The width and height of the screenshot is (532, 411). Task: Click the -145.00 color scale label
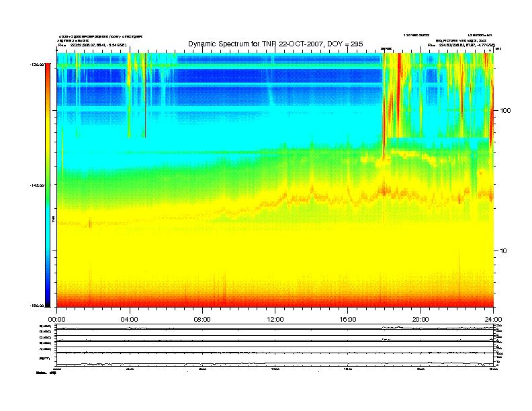pyautogui.click(x=36, y=185)
